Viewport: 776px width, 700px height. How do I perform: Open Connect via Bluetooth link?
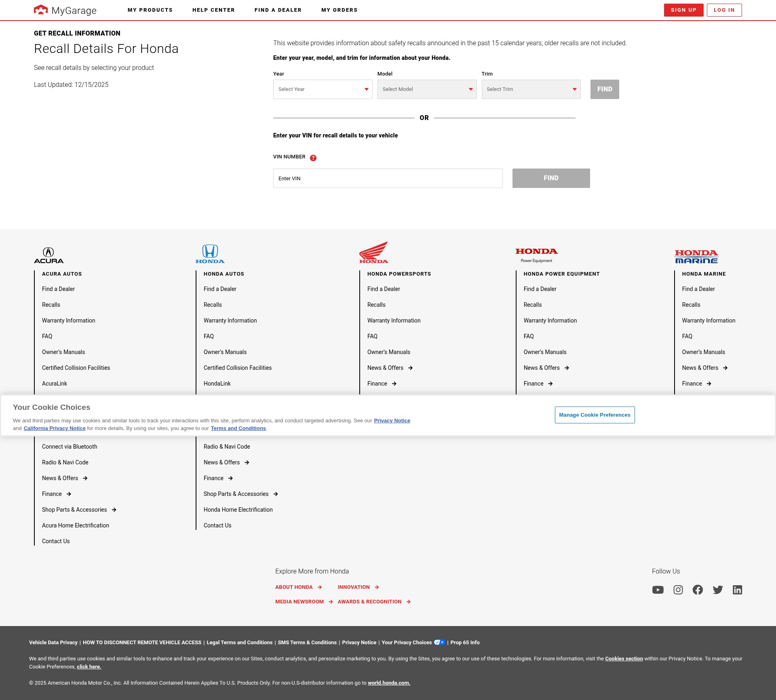[x=70, y=447]
